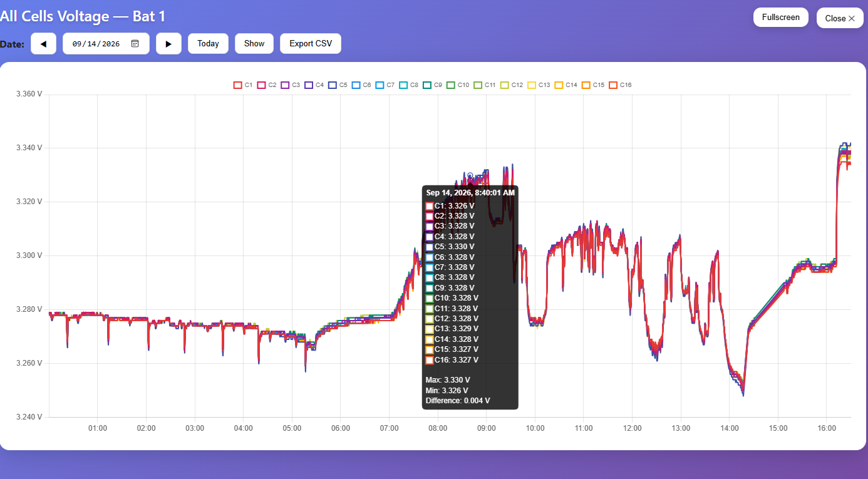
Task: Click tooltip row 'C13: 3.329 V'
Action: pyautogui.click(x=452, y=329)
